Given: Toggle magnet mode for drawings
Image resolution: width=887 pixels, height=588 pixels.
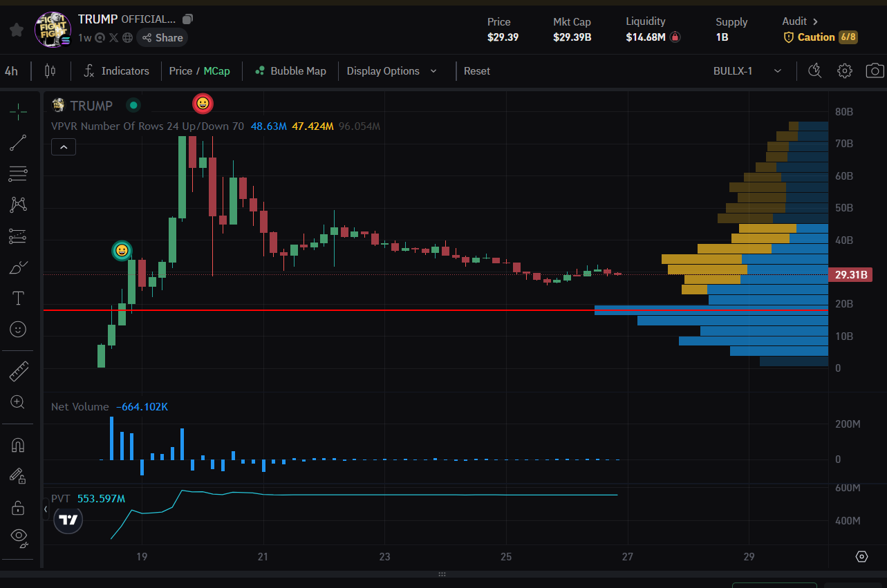Looking at the screenshot, I should click(x=18, y=445).
